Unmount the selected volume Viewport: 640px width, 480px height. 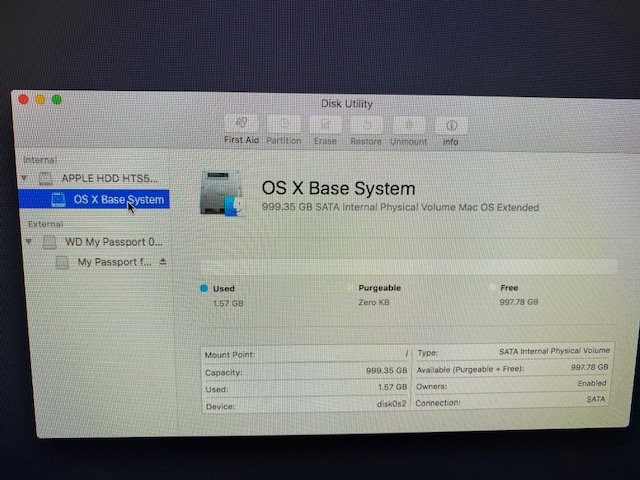coord(409,125)
